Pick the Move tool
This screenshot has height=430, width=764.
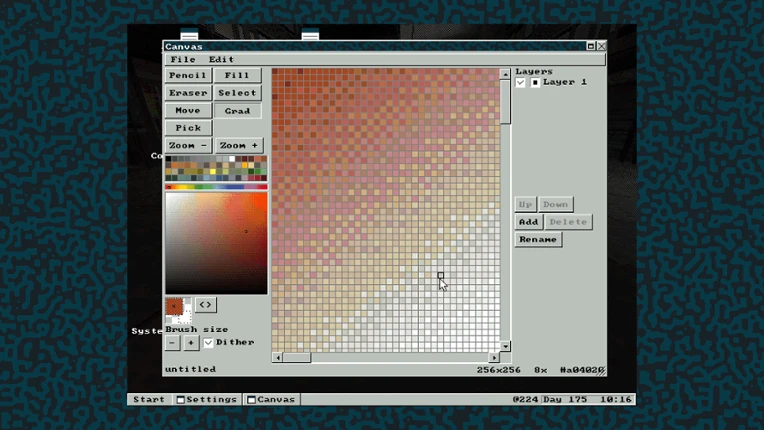coord(188,111)
